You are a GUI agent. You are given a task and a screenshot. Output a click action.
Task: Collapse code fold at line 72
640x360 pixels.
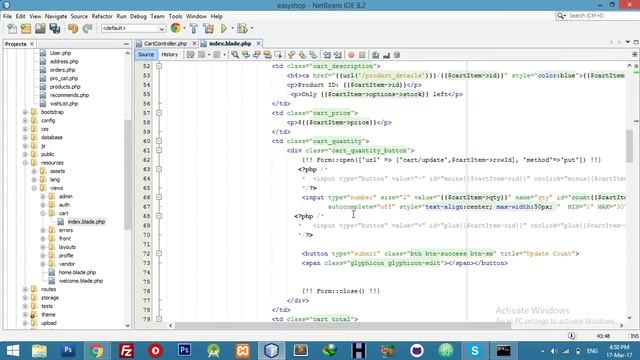(159, 253)
